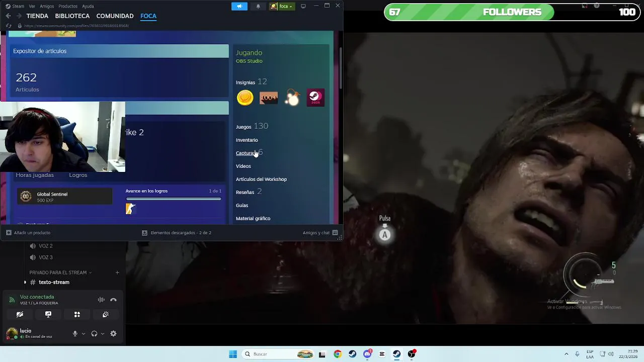644x362 pixels.
Task: Open Artículos del Workshop link
Action: pyautogui.click(x=261, y=179)
